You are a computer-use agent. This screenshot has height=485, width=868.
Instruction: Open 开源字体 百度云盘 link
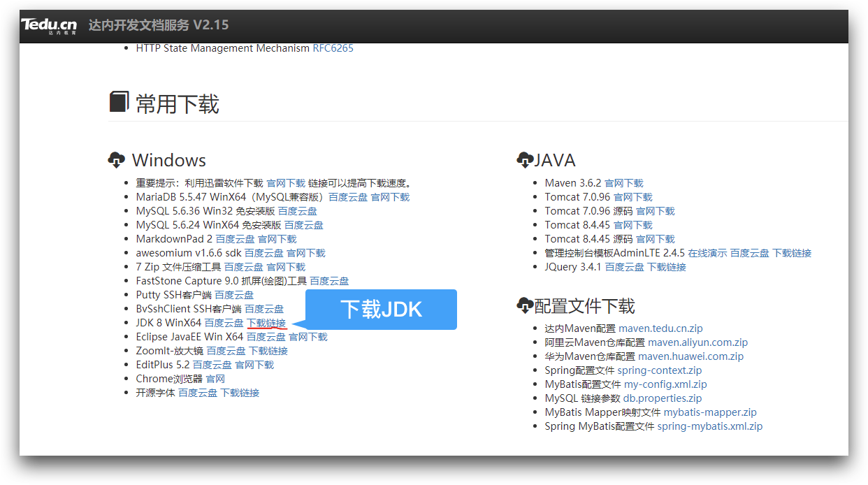(198, 393)
